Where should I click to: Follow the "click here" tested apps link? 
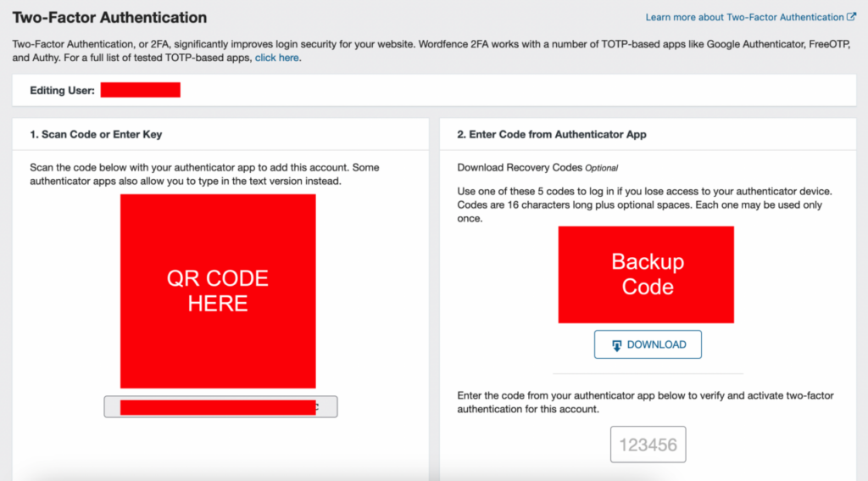[277, 58]
